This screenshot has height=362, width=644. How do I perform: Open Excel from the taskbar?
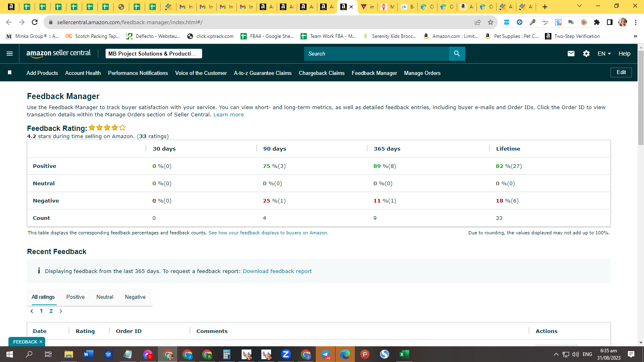coord(404,354)
